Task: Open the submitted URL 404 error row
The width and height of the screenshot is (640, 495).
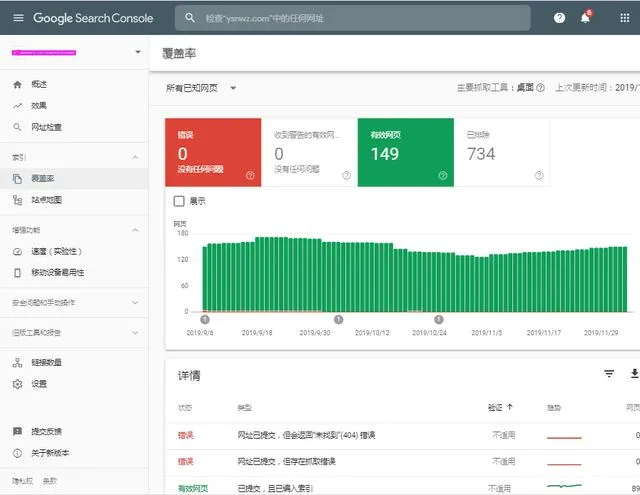Action: (x=402, y=435)
